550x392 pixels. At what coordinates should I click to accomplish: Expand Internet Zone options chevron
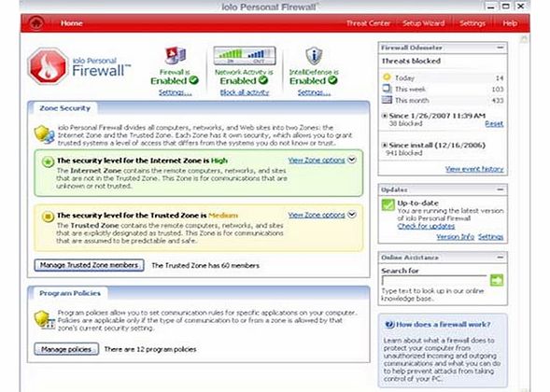pyautogui.click(x=352, y=160)
